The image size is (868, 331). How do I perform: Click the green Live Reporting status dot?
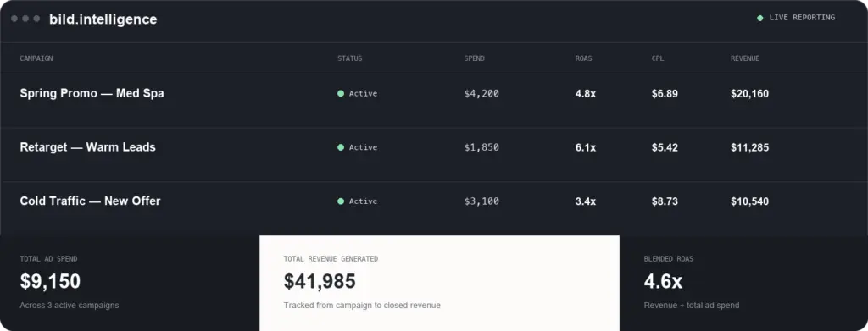[760, 19]
